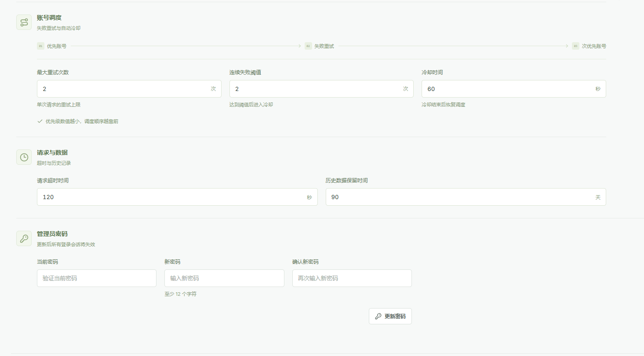
Task: Focus the 请求超时时间 input showing 120
Action: [177, 197]
